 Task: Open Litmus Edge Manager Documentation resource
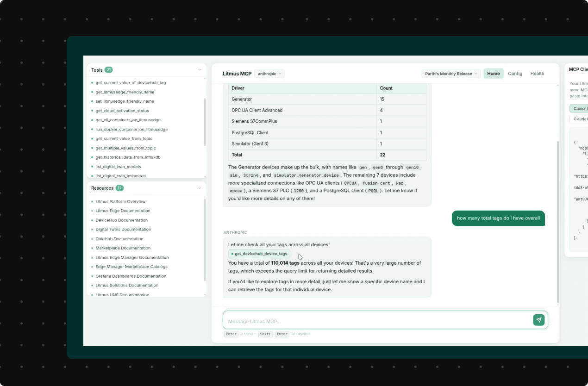click(x=132, y=257)
